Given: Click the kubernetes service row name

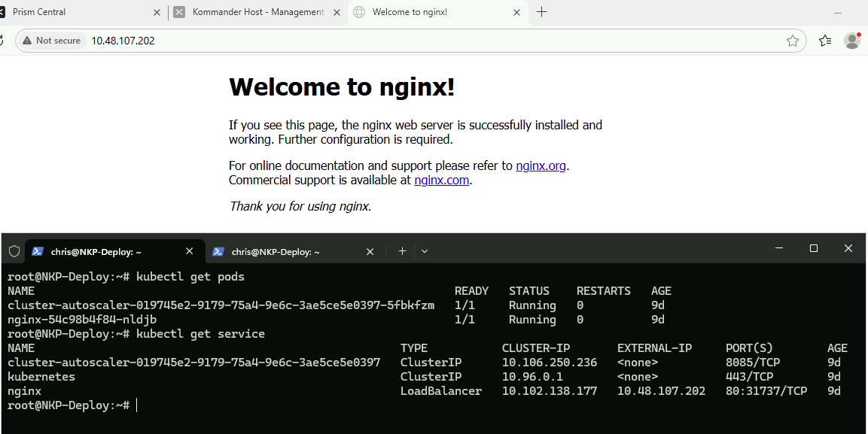Looking at the screenshot, I should 41,377.
